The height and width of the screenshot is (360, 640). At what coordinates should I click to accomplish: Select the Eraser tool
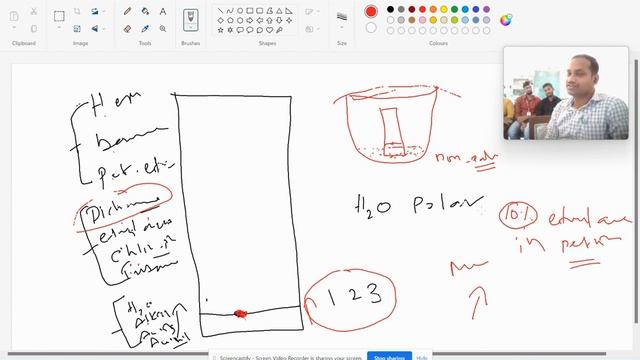click(x=127, y=29)
